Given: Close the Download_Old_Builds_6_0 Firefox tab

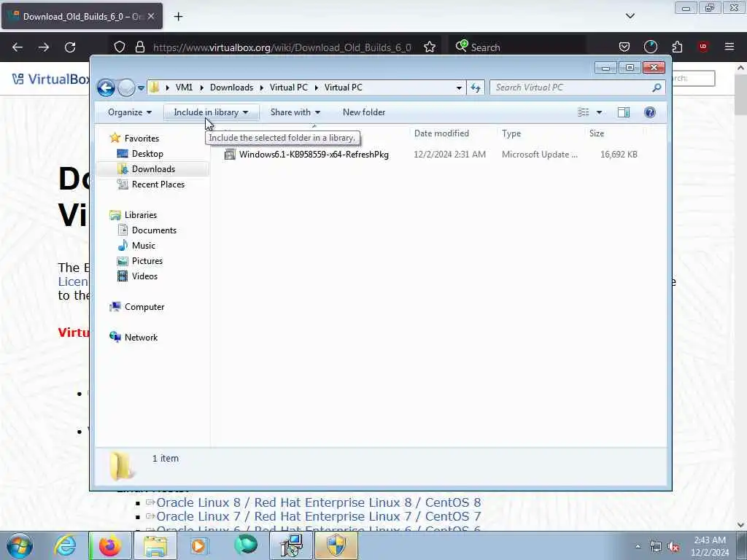Looking at the screenshot, I should coord(150,16).
